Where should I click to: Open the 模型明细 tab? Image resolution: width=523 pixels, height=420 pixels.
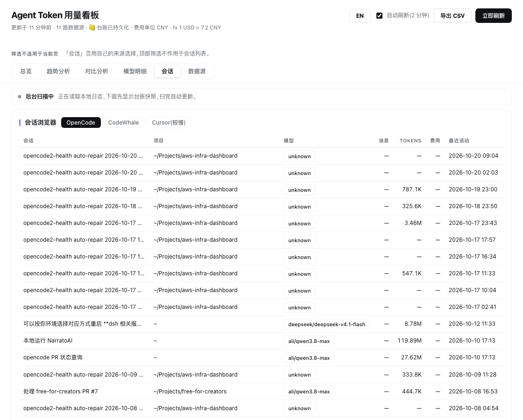(135, 71)
